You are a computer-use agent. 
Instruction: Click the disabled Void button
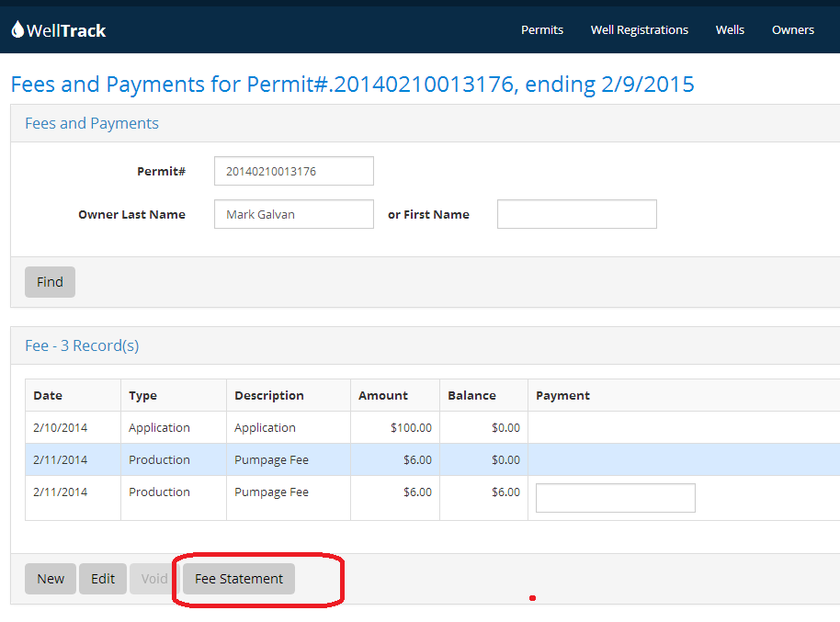[x=153, y=579]
